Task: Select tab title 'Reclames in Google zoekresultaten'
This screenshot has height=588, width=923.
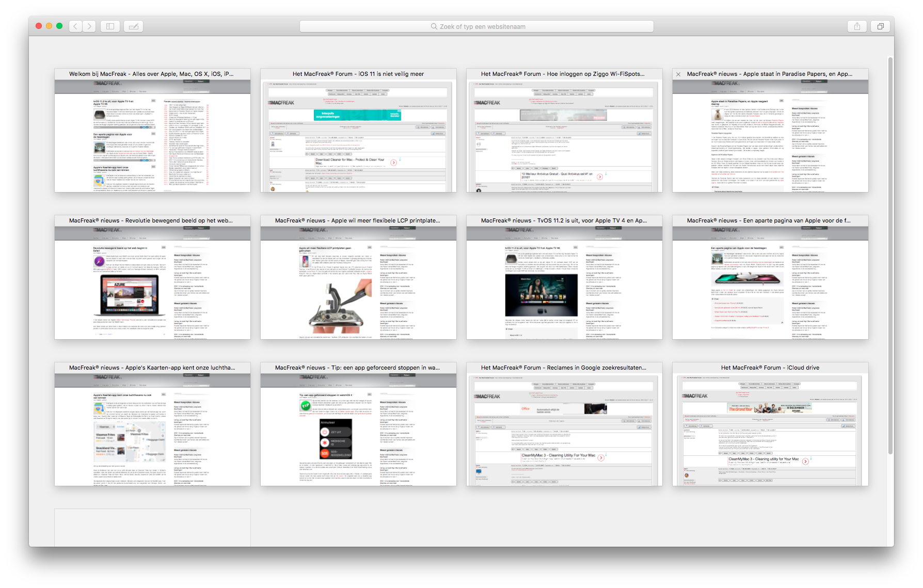Action: (x=564, y=368)
